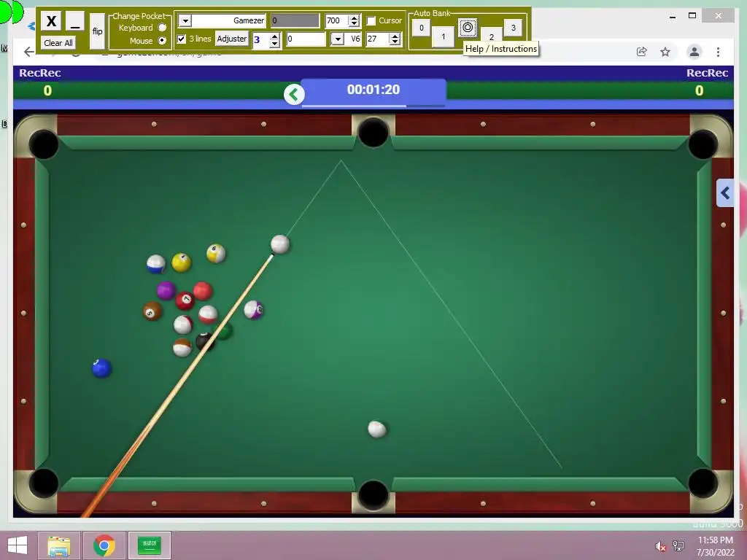Enable the Cursor checkbox
This screenshot has height=560, width=747.
[371, 21]
